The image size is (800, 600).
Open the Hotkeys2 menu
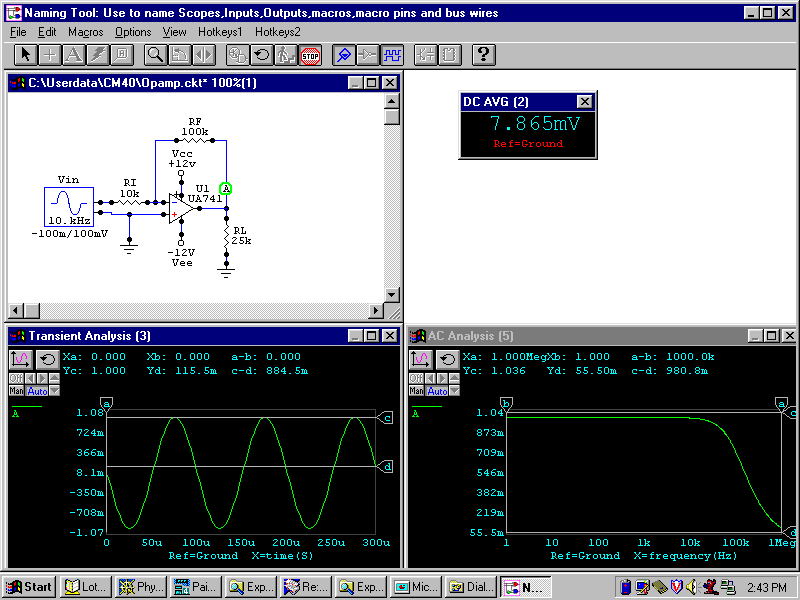(x=278, y=32)
